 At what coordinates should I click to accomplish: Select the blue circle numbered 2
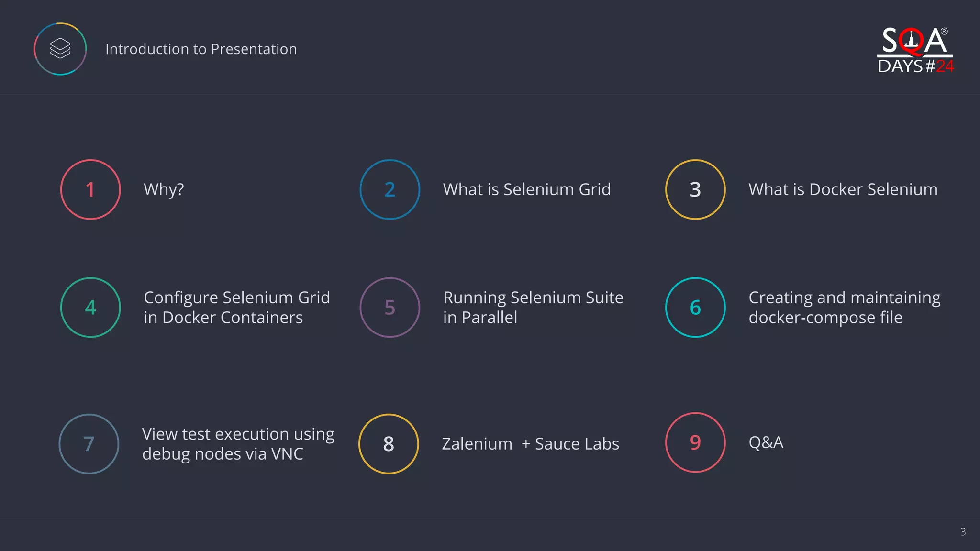(x=390, y=189)
